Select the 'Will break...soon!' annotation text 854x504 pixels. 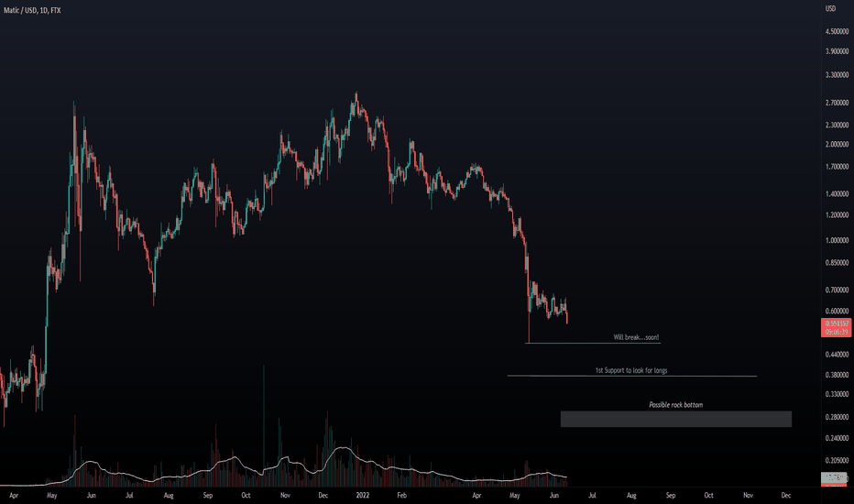(x=636, y=337)
